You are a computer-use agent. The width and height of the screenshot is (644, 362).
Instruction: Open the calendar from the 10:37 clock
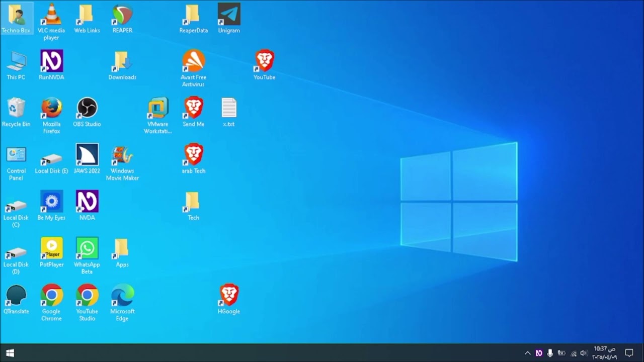[x=604, y=353]
